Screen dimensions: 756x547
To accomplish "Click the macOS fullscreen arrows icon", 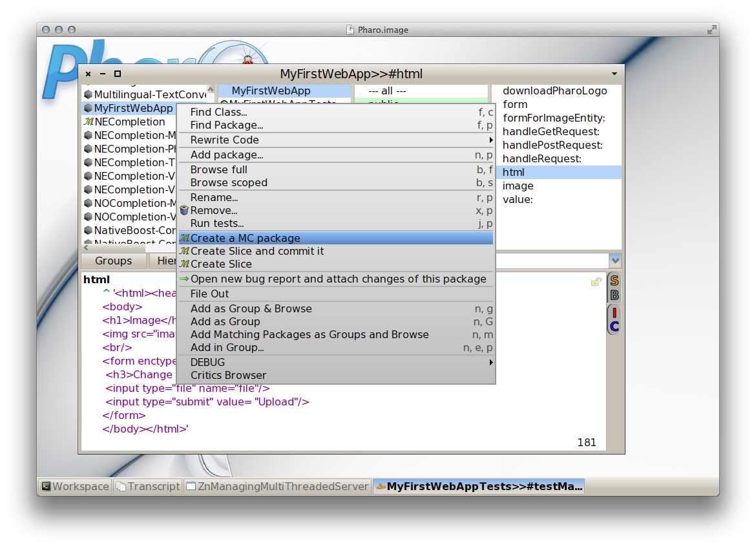I will coord(711,30).
